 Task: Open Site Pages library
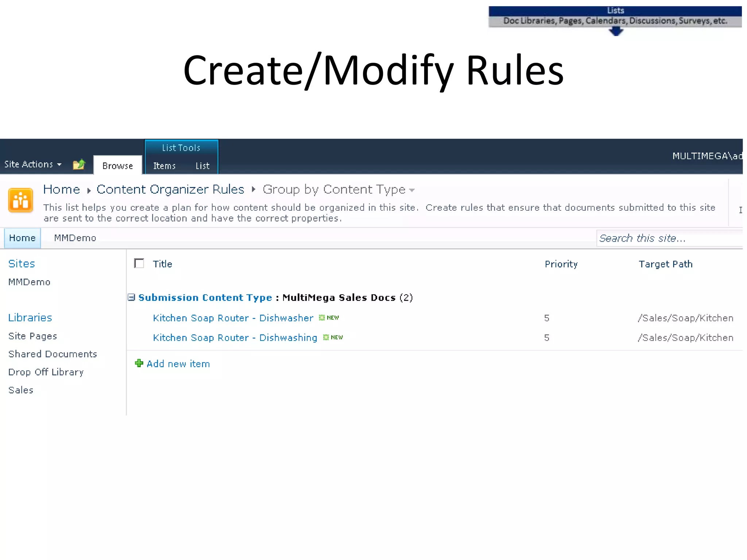coord(33,336)
